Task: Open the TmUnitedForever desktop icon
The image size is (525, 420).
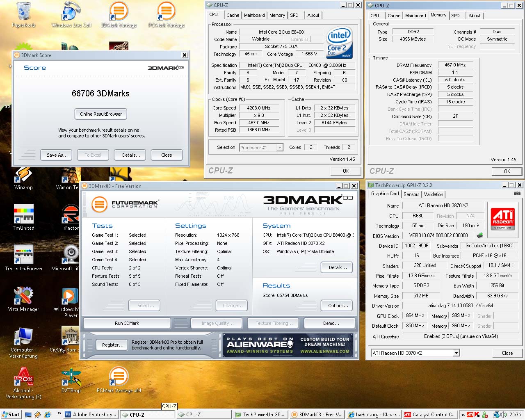Action: tap(23, 257)
